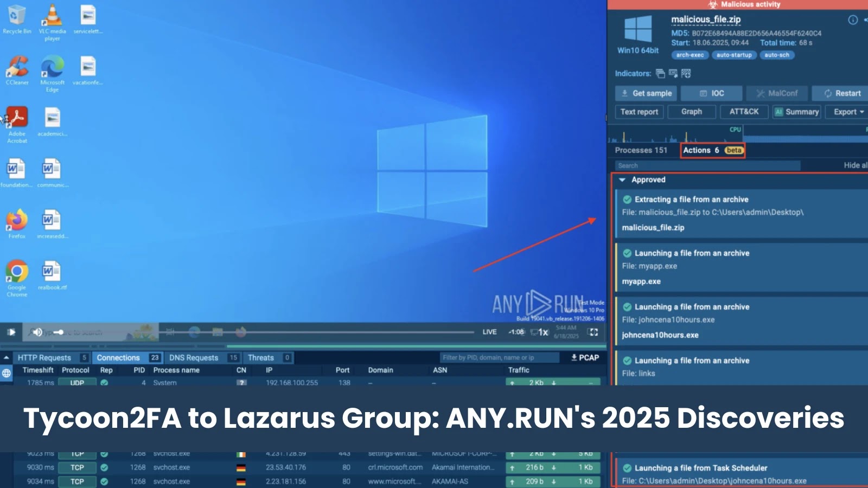
Task: Click the Hide all link
Action: tap(856, 165)
